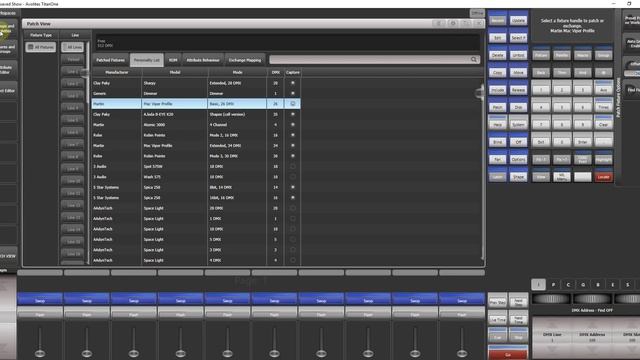Image resolution: width=640 pixels, height=360 pixels.
Task: Switch to the Personality List tab
Action: [147, 60]
